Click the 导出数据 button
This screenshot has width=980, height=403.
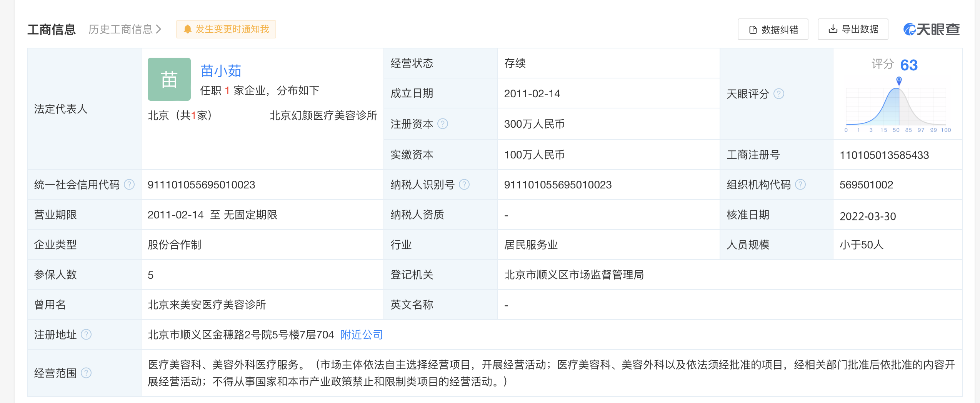853,29
